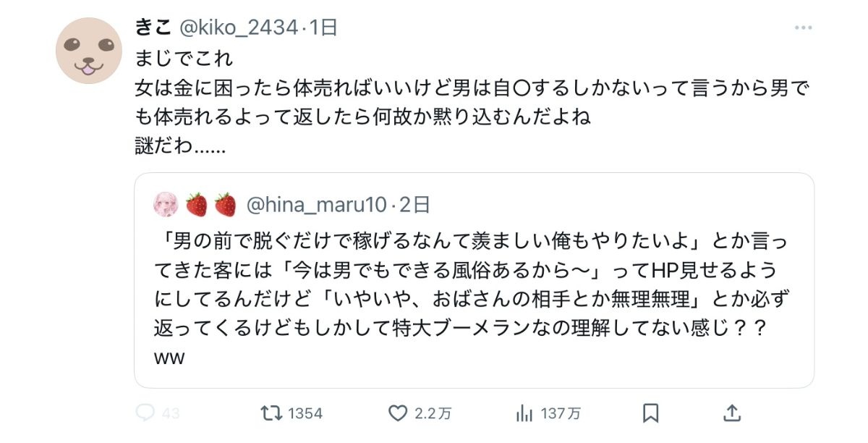Open the @kiko_2434 handle link
The height and width of the screenshot is (443, 868).
(238, 28)
